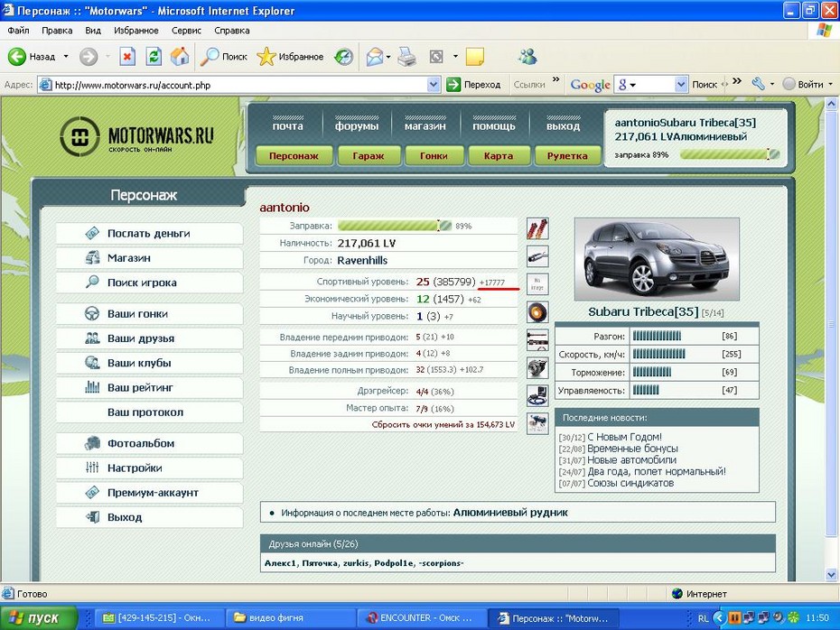Open the Файл menu
This screenshot has width=840, height=630.
(x=18, y=31)
